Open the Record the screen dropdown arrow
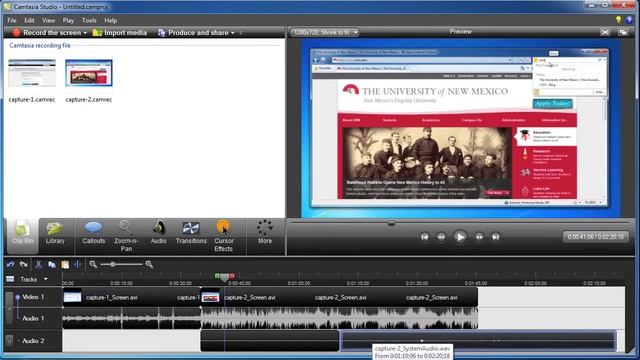Screen dimensions: 640x360 (x=85, y=33)
